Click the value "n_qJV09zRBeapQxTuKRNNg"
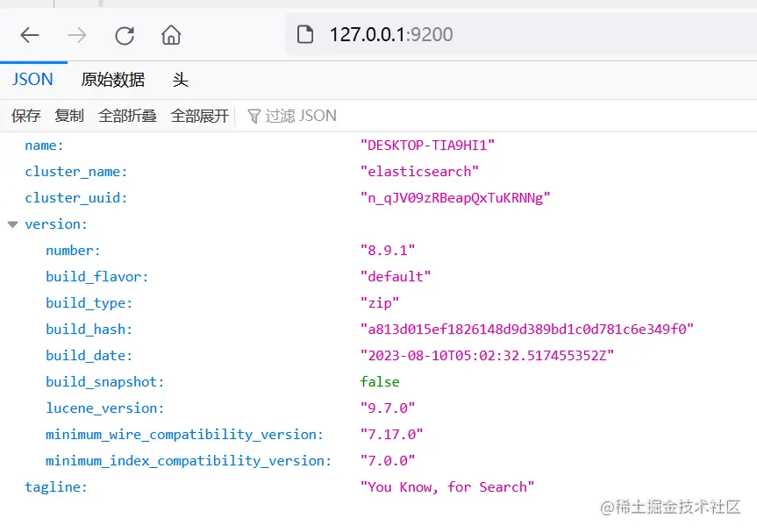 [455, 198]
